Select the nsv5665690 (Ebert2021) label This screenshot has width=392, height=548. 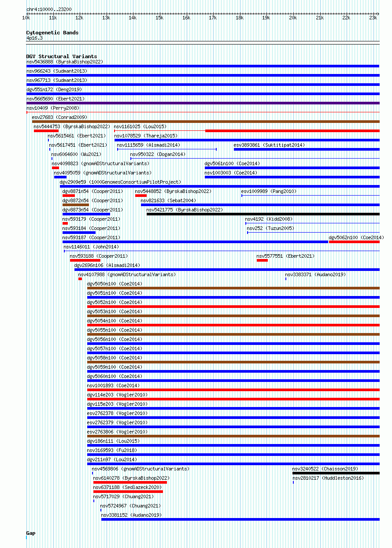(55, 99)
